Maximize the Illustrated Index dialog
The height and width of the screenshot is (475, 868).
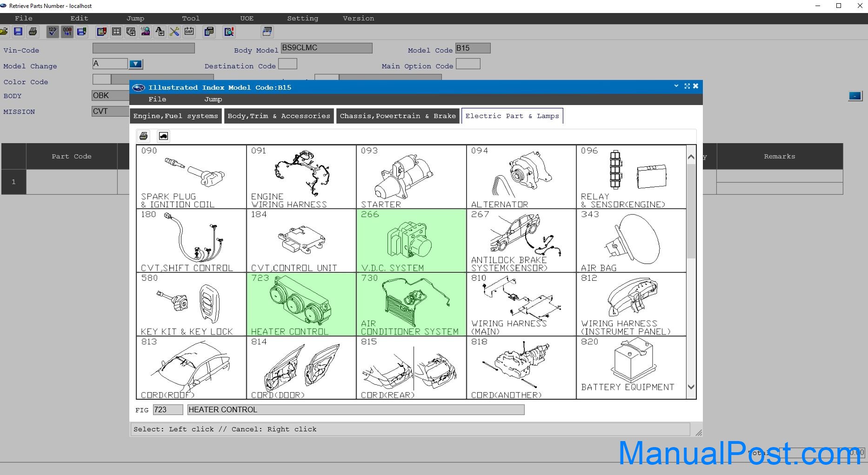coord(687,86)
